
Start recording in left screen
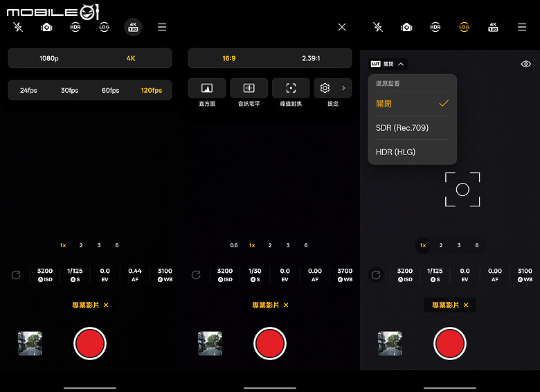click(x=90, y=344)
